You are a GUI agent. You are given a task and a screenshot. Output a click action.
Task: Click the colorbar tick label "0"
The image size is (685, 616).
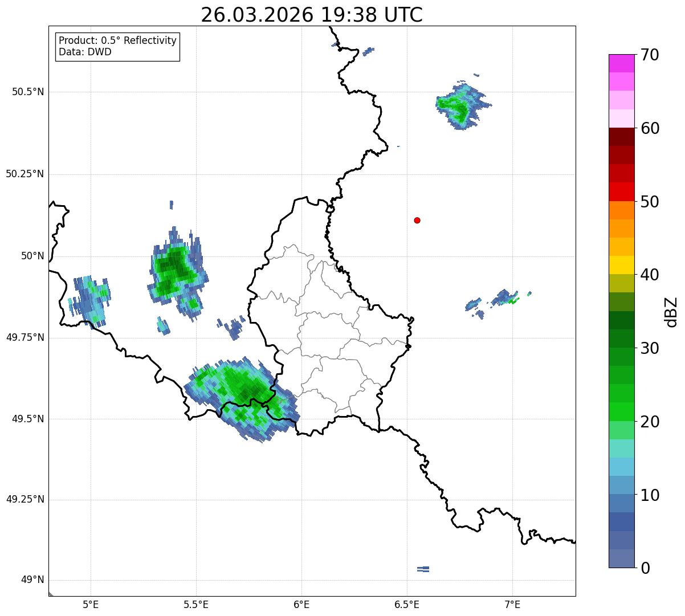645,568
